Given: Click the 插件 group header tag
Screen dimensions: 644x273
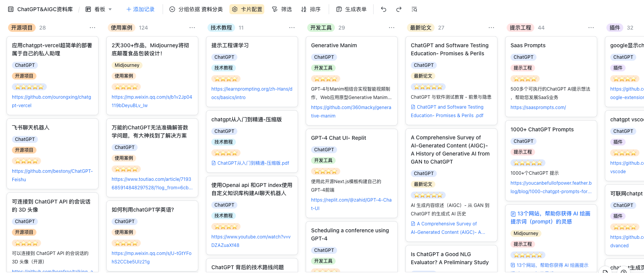Looking at the screenshot, I should pyautogui.click(x=615, y=28).
